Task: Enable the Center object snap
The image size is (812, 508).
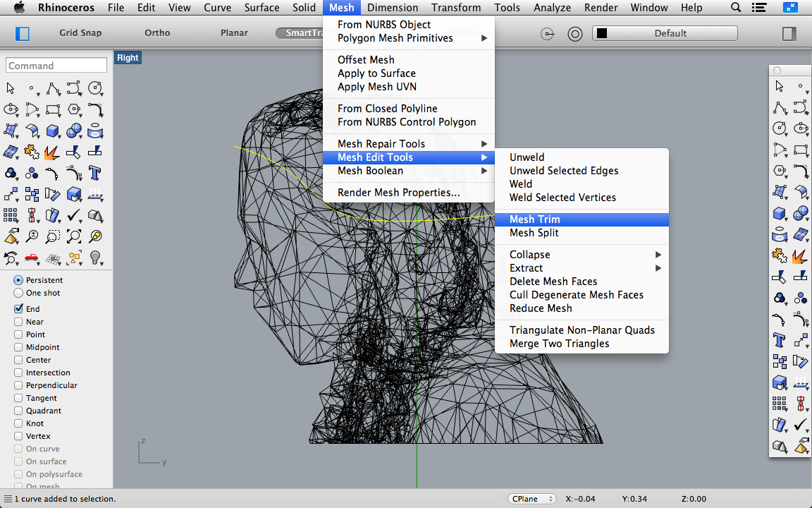Action: pos(18,360)
